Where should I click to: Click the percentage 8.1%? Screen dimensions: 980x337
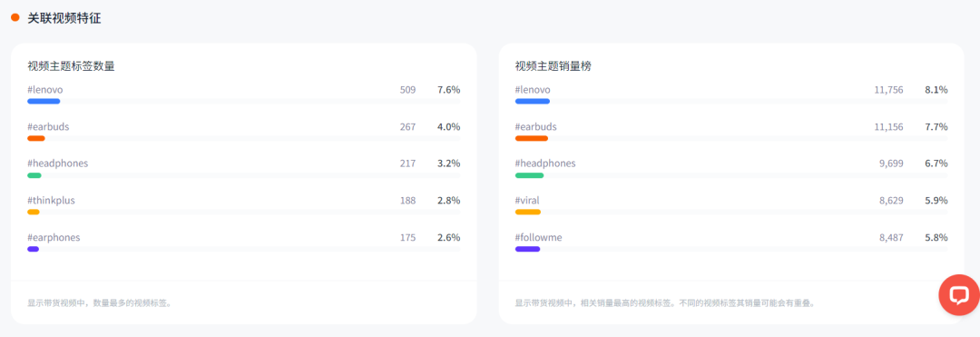click(936, 90)
